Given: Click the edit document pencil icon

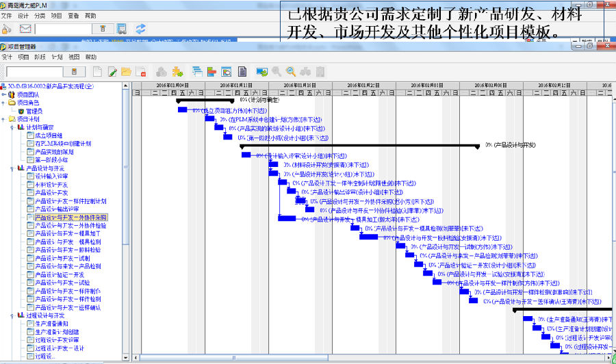Looking at the screenshot, I should 111,71.
